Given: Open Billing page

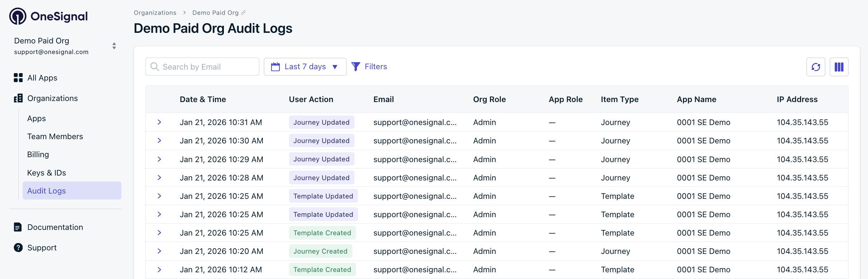Looking at the screenshot, I should click(x=38, y=154).
